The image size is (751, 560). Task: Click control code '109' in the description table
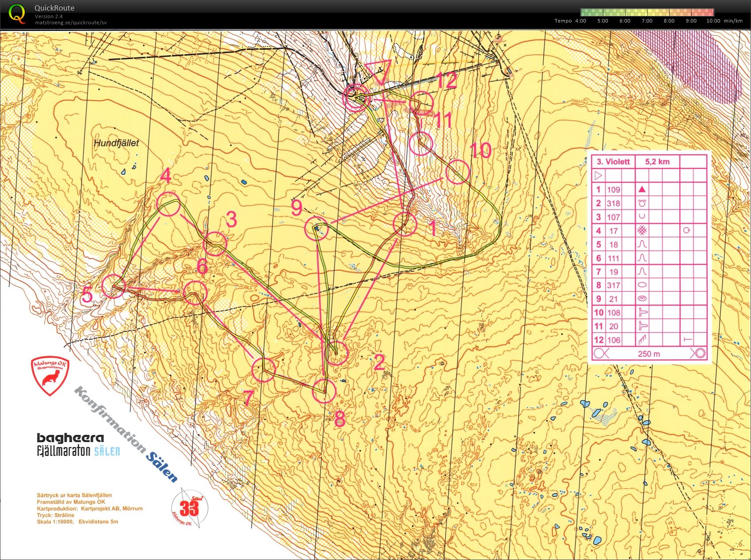pos(613,190)
